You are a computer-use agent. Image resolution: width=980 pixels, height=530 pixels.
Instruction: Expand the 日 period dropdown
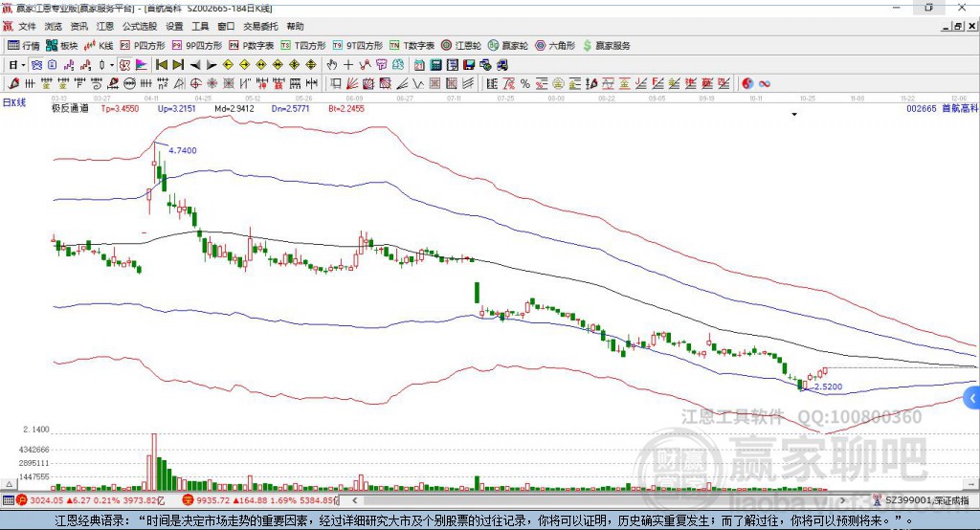(23, 65)
